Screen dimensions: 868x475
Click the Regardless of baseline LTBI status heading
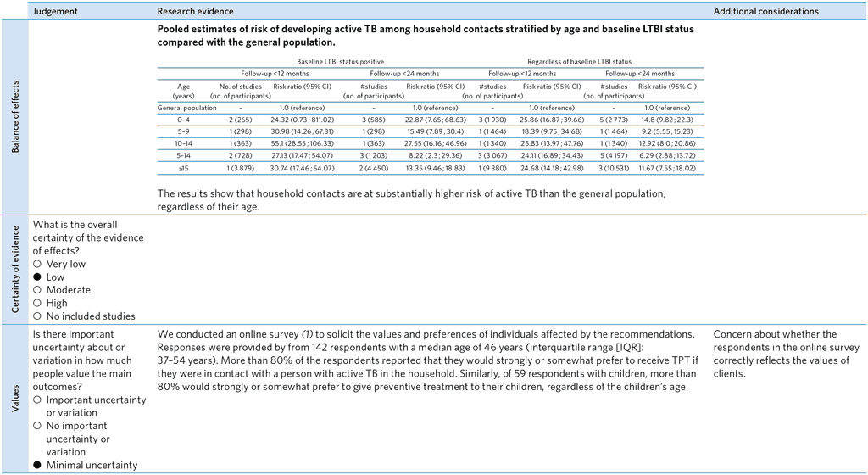coord(579,61)
